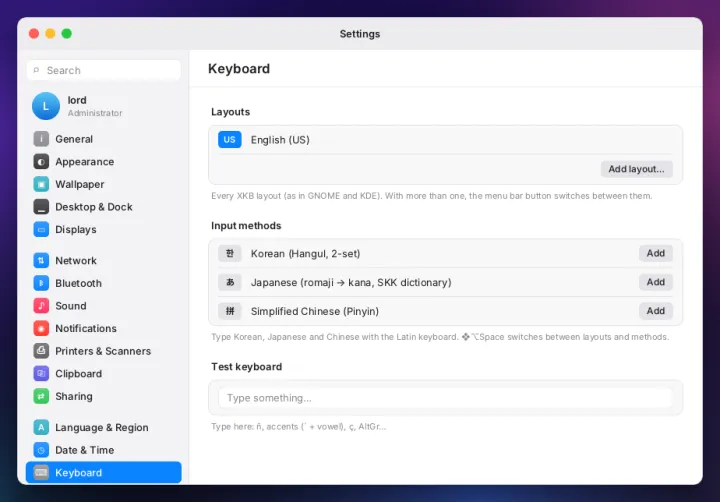Select Bluetooth in the sidebar
The height and width of the screenshot is (502, 720).
(x=104, y=283)
